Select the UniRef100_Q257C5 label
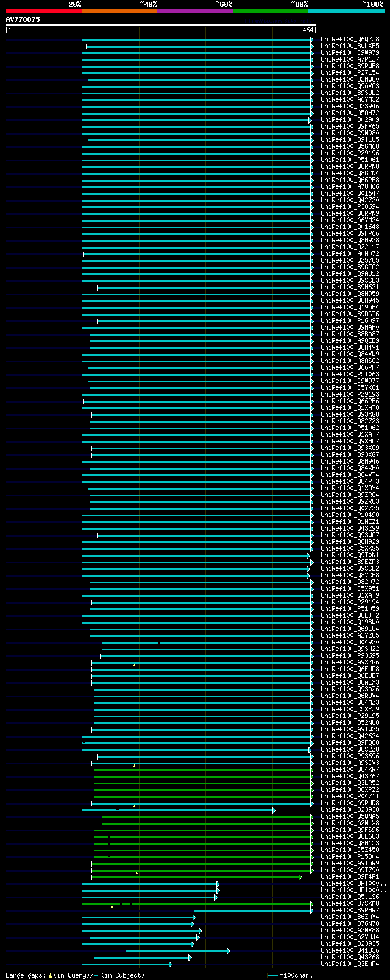390x980 pixels. [350, 260]
